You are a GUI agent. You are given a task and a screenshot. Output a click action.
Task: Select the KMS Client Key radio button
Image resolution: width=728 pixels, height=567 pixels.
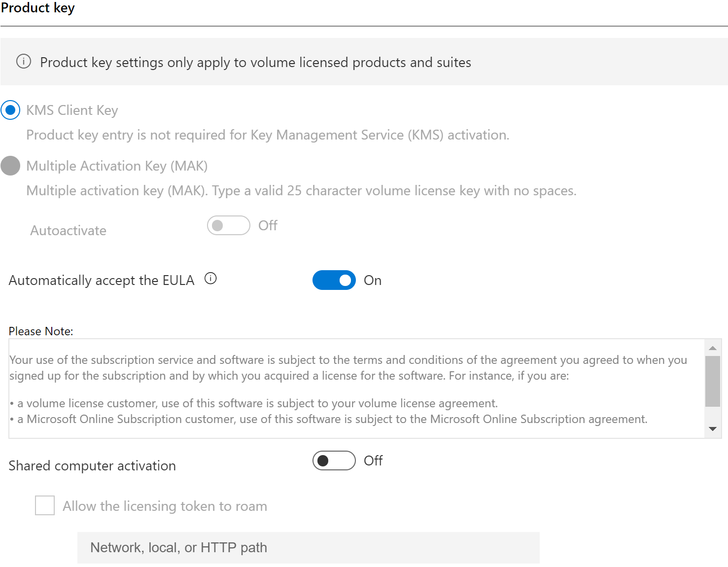(10, 110)
